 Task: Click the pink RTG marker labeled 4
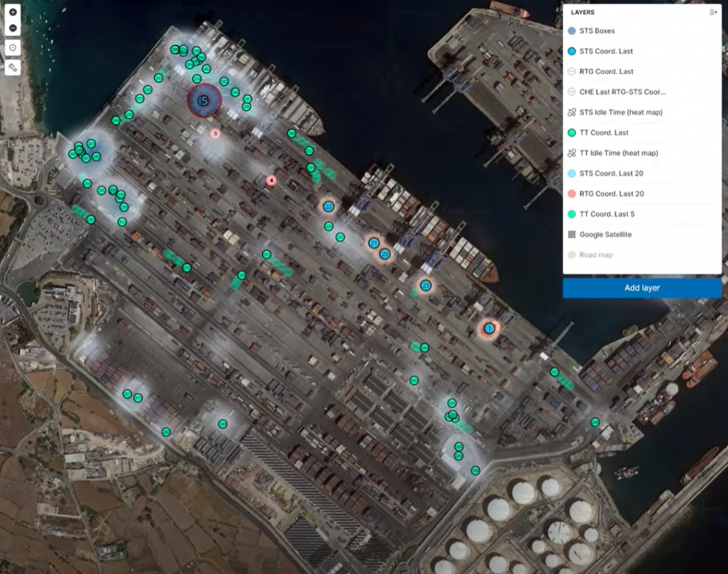(x=272, y=180)
